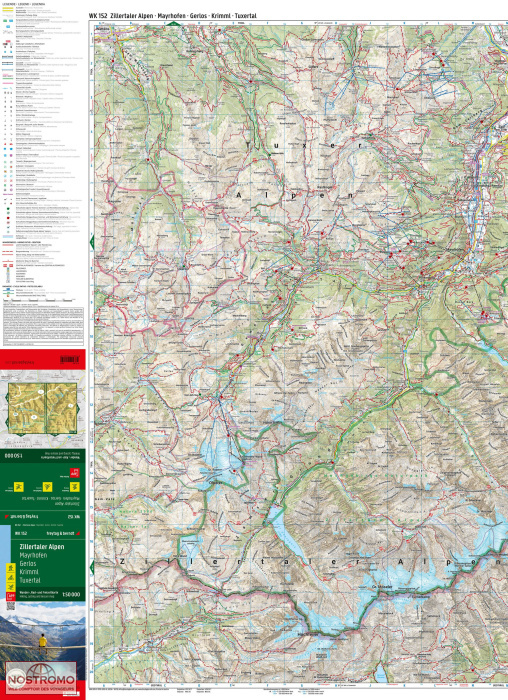This screenshot has width=508, height=700.
Task: Click the cover photo of man on bridge
Action: (42, 639)
